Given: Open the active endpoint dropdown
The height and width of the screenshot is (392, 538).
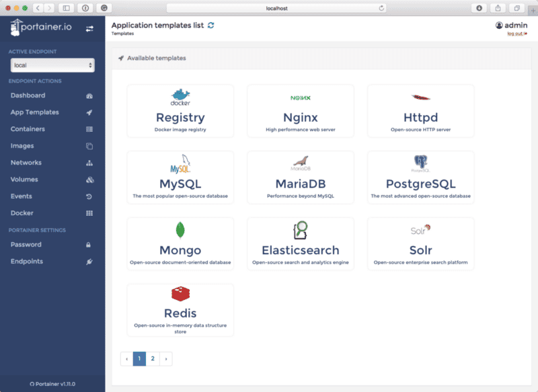Looking at the screenshot, I should click(52, 65).
